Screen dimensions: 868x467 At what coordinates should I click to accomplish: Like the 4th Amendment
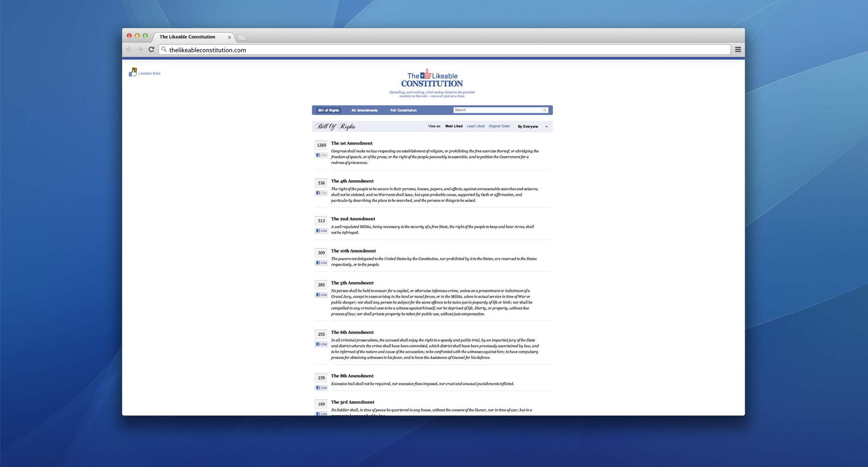321,193
